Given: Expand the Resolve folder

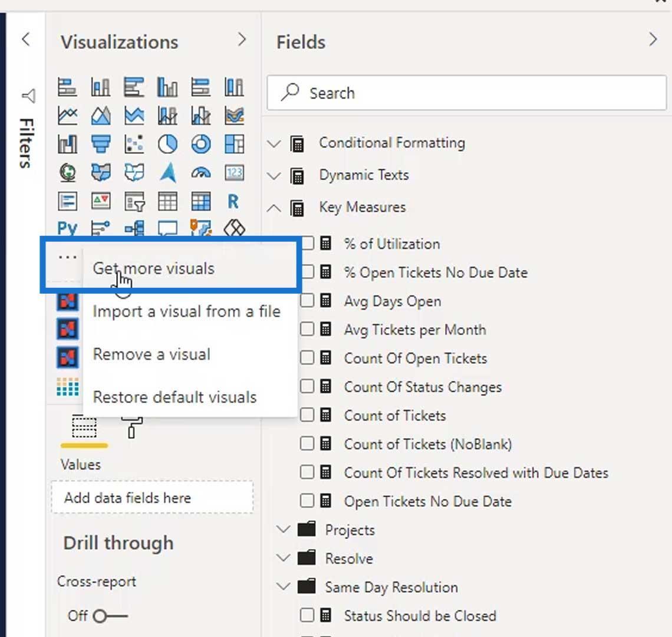Looking at the screenshot, I should tap(284, 558).
